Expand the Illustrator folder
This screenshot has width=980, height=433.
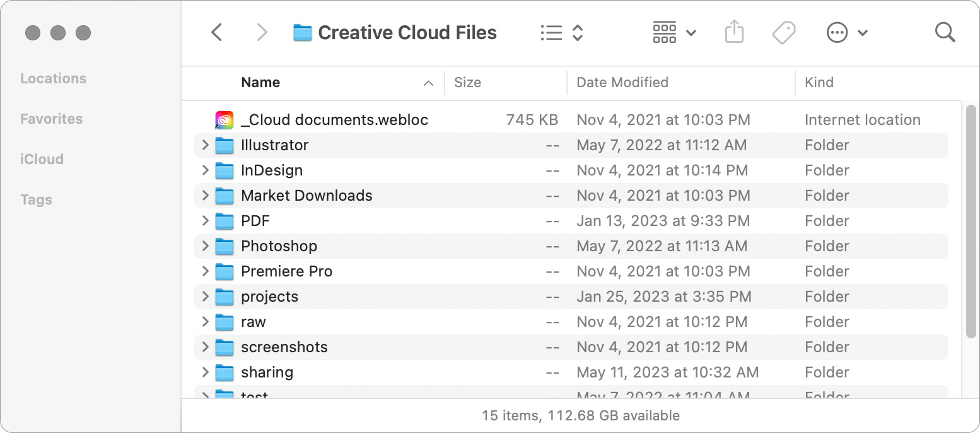coord(205,145)
